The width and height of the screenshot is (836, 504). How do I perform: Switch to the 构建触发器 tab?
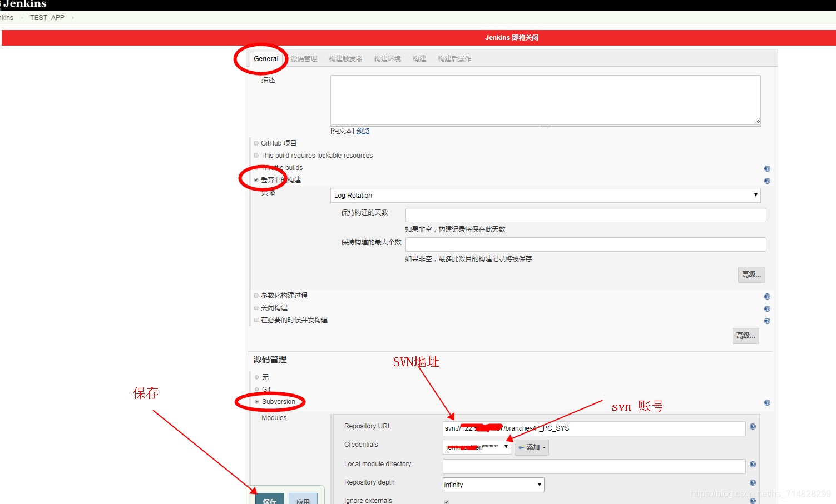coord(345,58)
